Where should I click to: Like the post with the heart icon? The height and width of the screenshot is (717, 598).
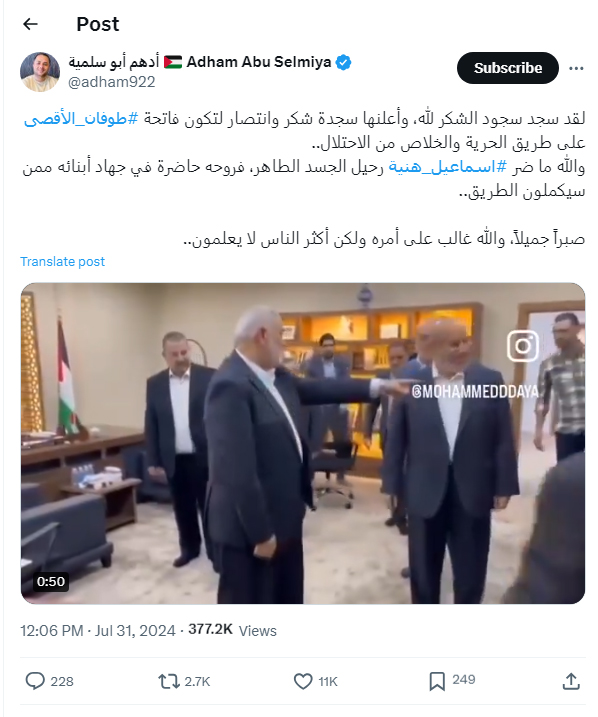coord(303,681)
